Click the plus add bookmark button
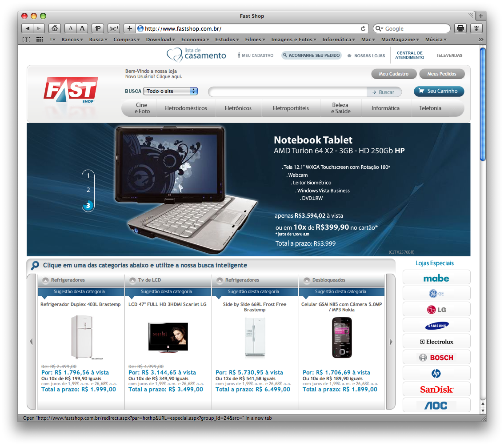This screenshot has width=504, height=446. pos(129,28)
